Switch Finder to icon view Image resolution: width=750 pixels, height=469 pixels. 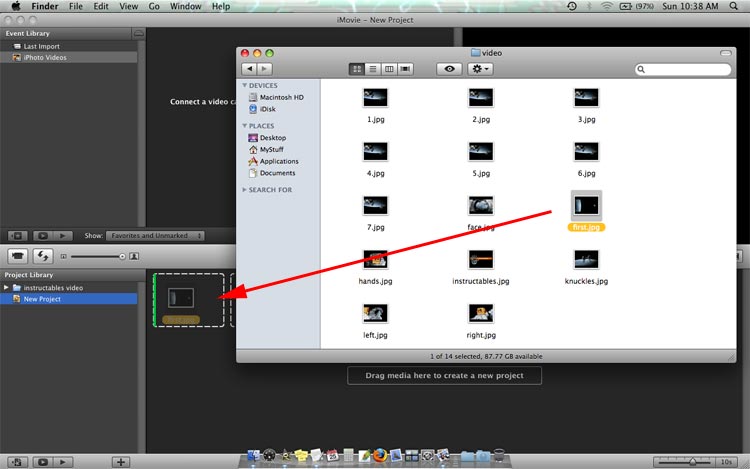pos(357,69)
